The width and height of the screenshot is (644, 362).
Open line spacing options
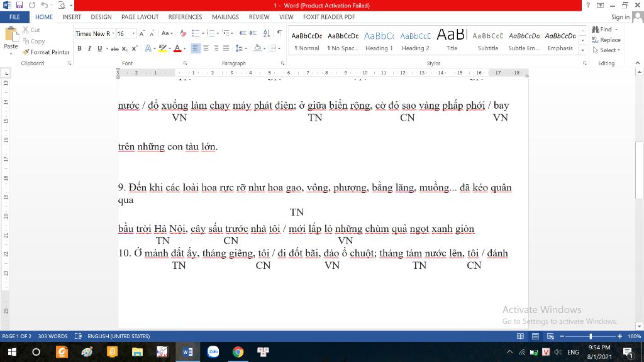[241, 48]
